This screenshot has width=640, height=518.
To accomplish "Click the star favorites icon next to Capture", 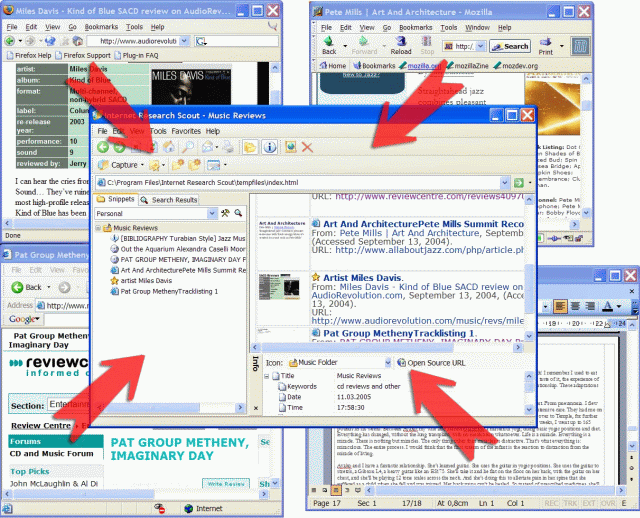I will (x=154, y=165).
